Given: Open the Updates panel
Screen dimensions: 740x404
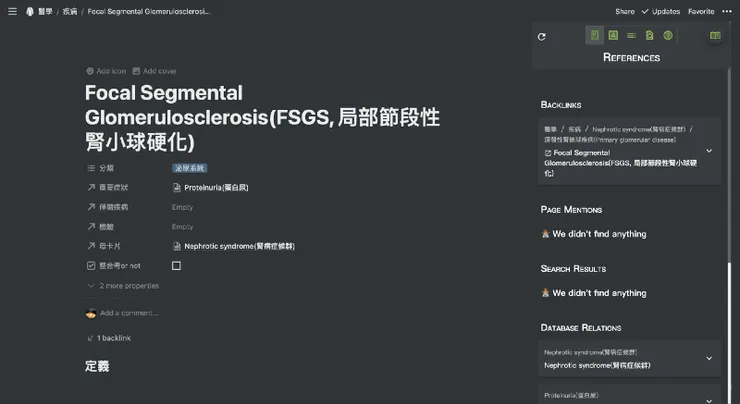Looking at the screenshot, I should pyautogui.click(x=661, y=11).
